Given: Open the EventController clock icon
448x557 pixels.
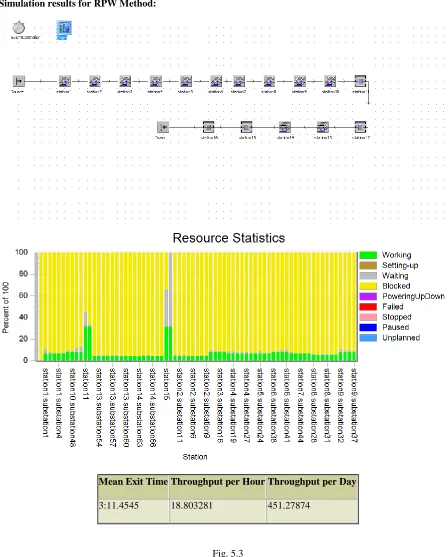Looking at the screenshot, I should (x=19, y=27).
